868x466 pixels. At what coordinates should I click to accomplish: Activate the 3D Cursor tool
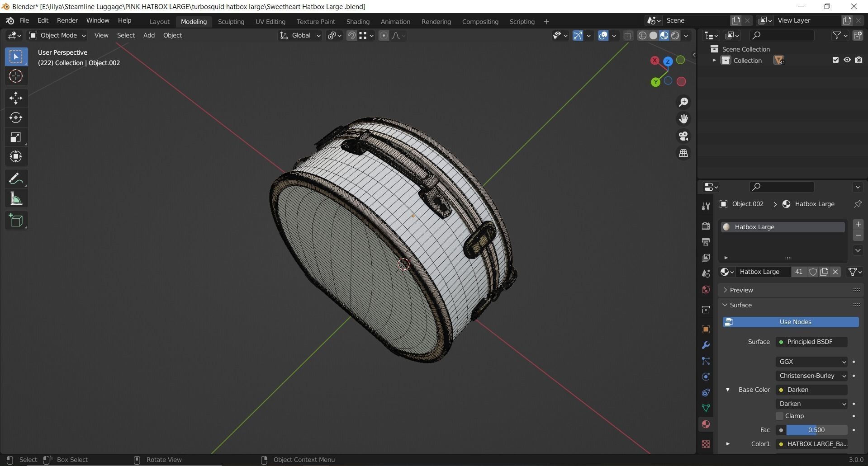pos(16,76)
